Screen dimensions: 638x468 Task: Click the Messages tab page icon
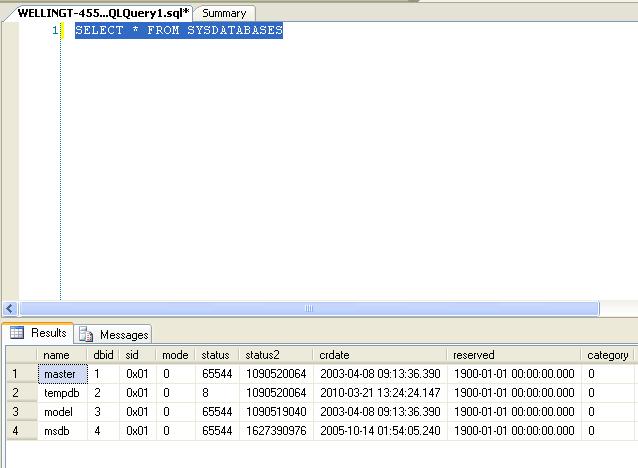click(x=87, y=334)
